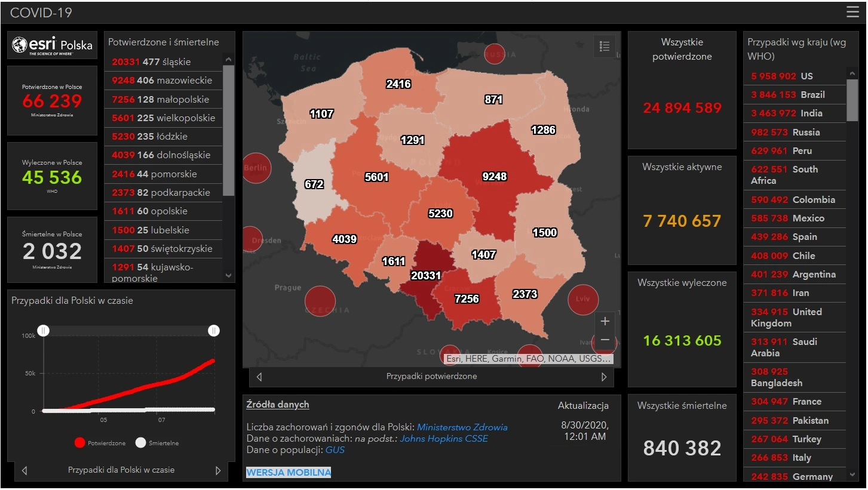Zoom out on the map
This screenshot has width=868, height=490.
(605, 340)
